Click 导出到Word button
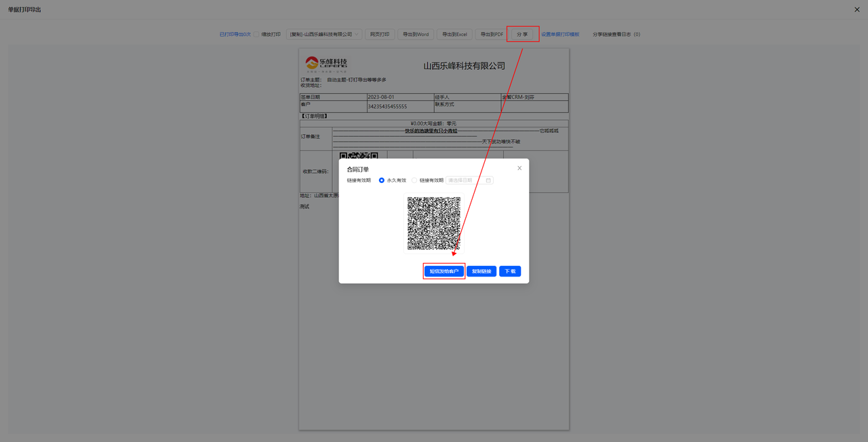This screenshot has width=868, height=442. [416, 34]
